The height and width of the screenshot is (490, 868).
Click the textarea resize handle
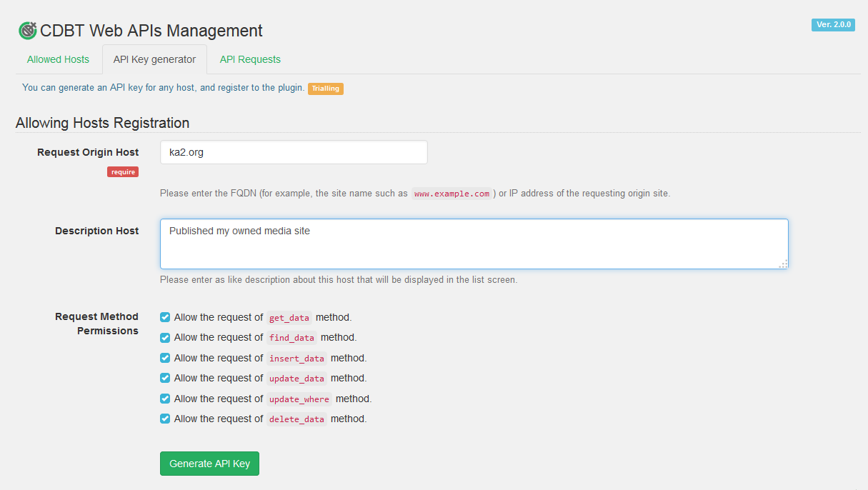[x=783, y=264]
